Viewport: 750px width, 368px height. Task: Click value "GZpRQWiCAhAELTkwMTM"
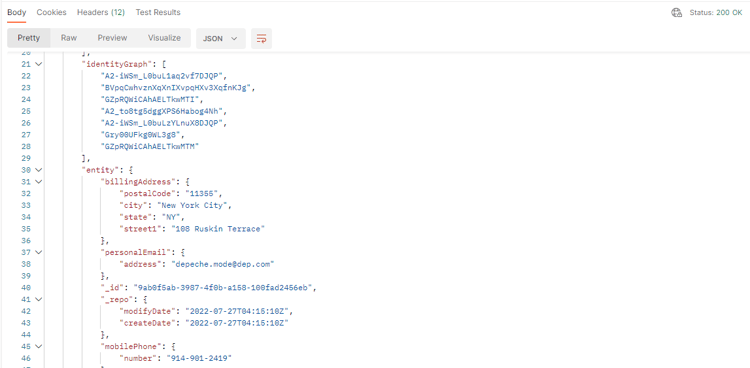point(149,146)
